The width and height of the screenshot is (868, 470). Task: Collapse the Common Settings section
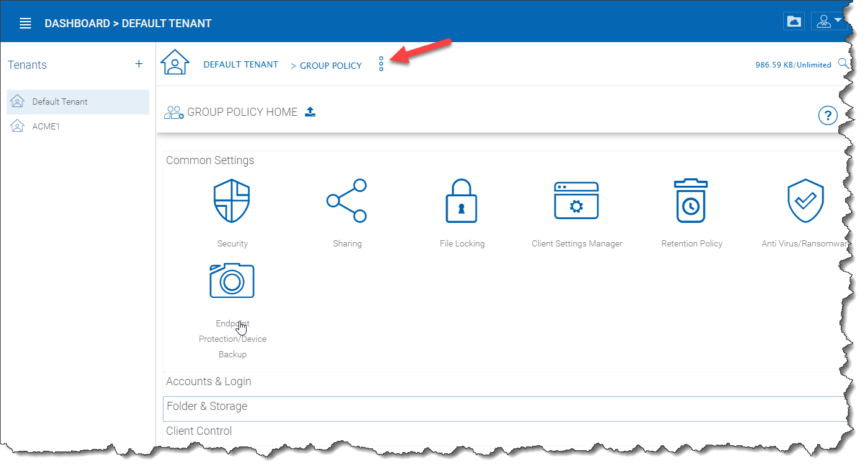point(210,160)
